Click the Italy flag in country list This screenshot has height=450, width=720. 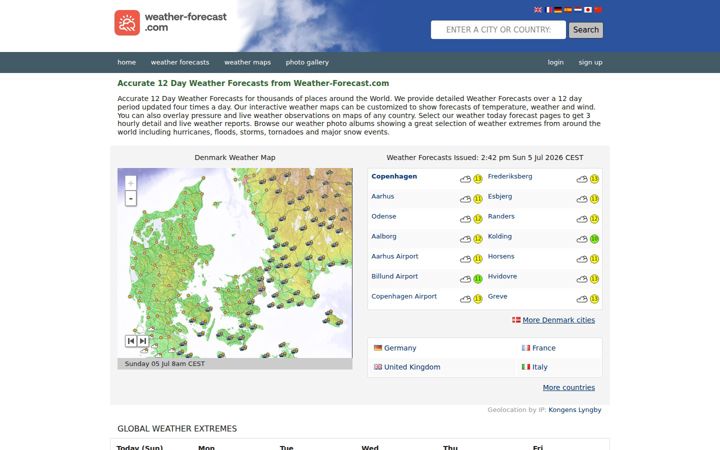tap(526, 367)
